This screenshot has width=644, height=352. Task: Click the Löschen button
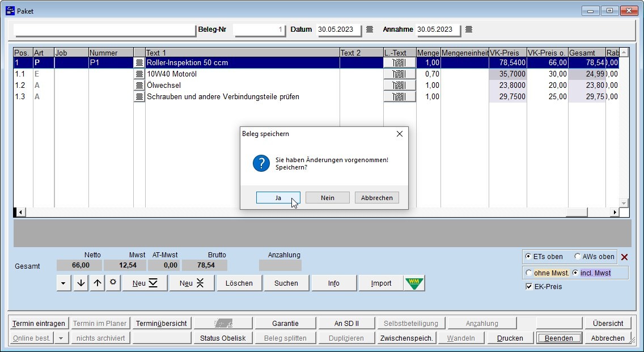tap(239, 283)
